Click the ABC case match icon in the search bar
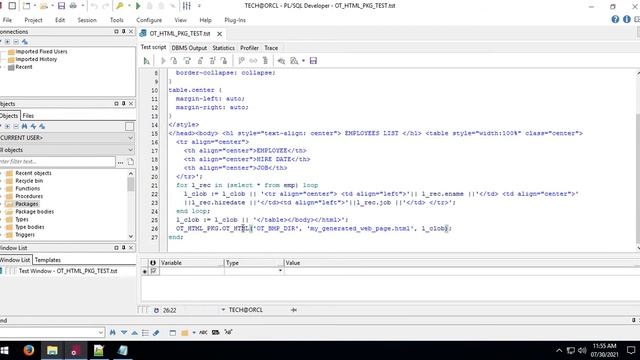The image size is (640, 360). pos(203,332)
